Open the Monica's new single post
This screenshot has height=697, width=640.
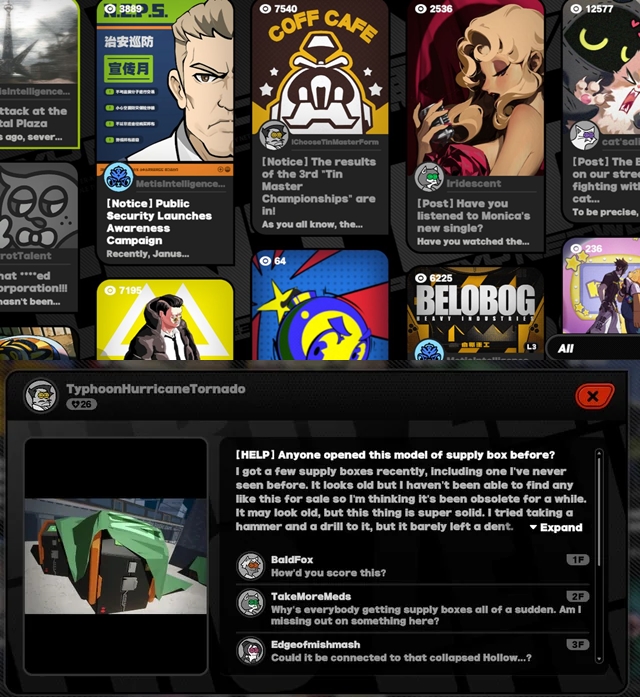(x=475, y=126)
